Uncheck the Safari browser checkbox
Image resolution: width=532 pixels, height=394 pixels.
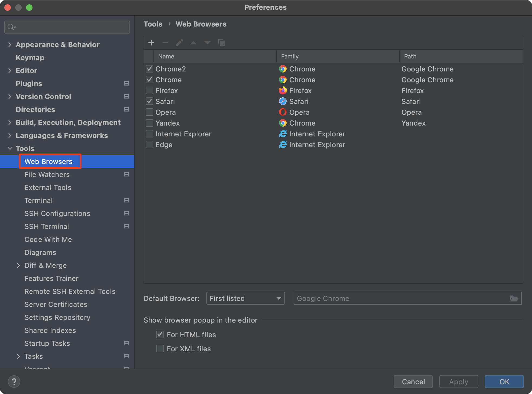point(150,101)
